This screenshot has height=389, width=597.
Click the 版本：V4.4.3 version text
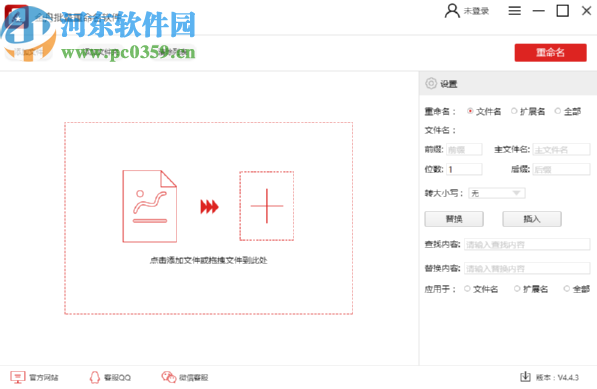(557, 377)
